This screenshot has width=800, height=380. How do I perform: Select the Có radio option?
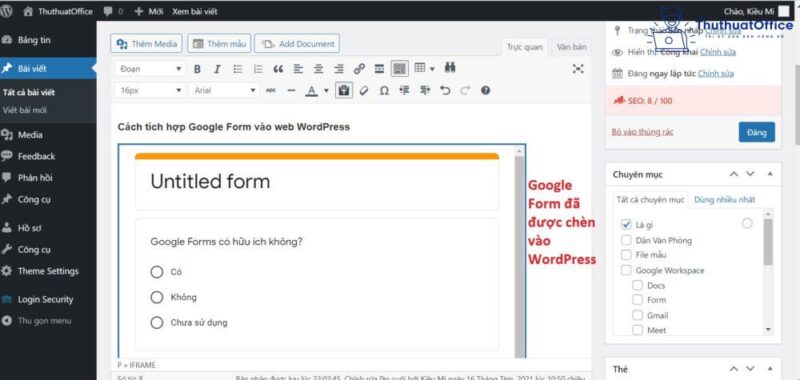pos(157,272)
